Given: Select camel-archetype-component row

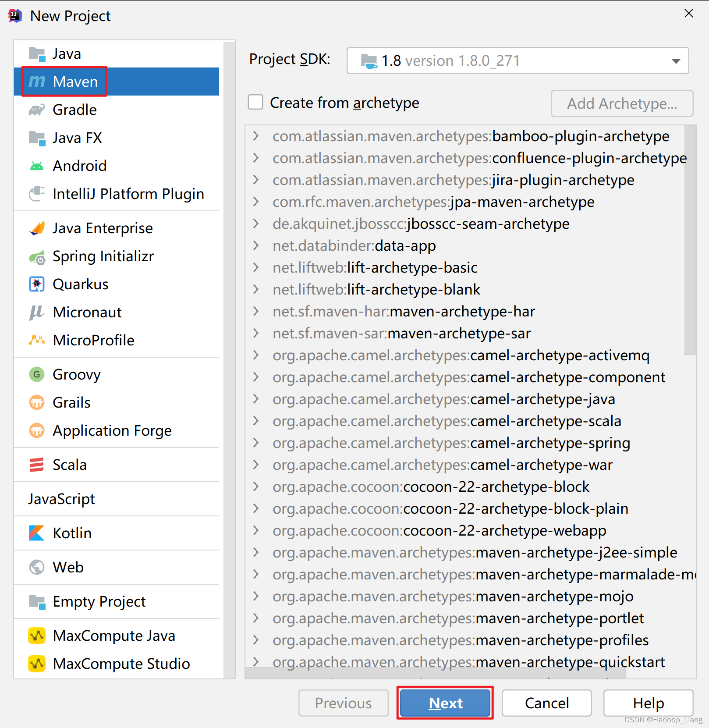Looking at the screenshot, I should click(x=471, y=377).
